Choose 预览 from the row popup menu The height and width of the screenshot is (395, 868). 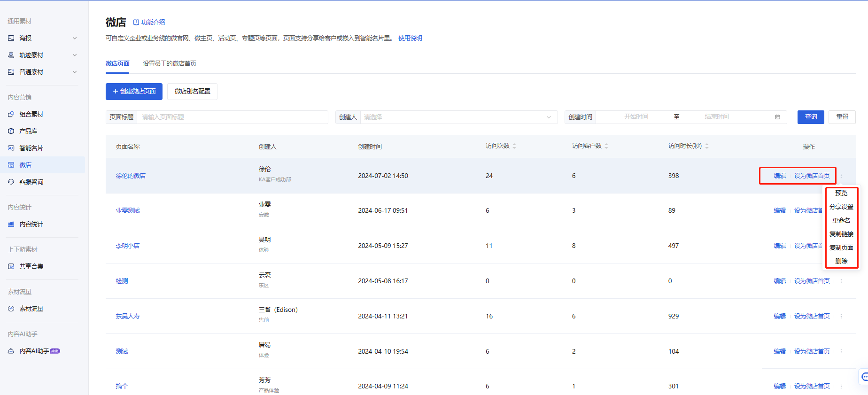(841, 193)
